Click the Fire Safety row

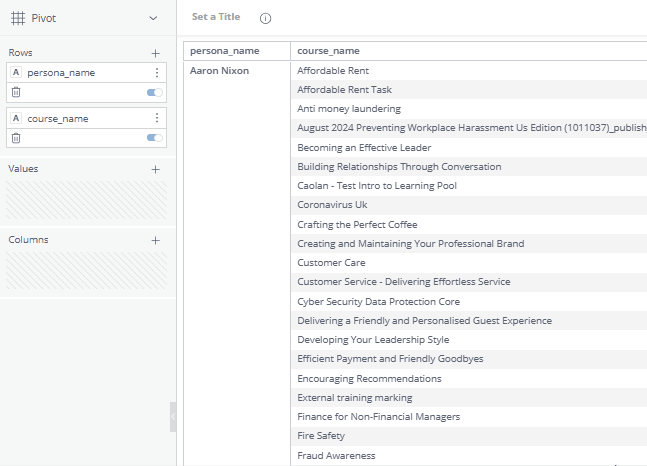[x=469, y=436]
